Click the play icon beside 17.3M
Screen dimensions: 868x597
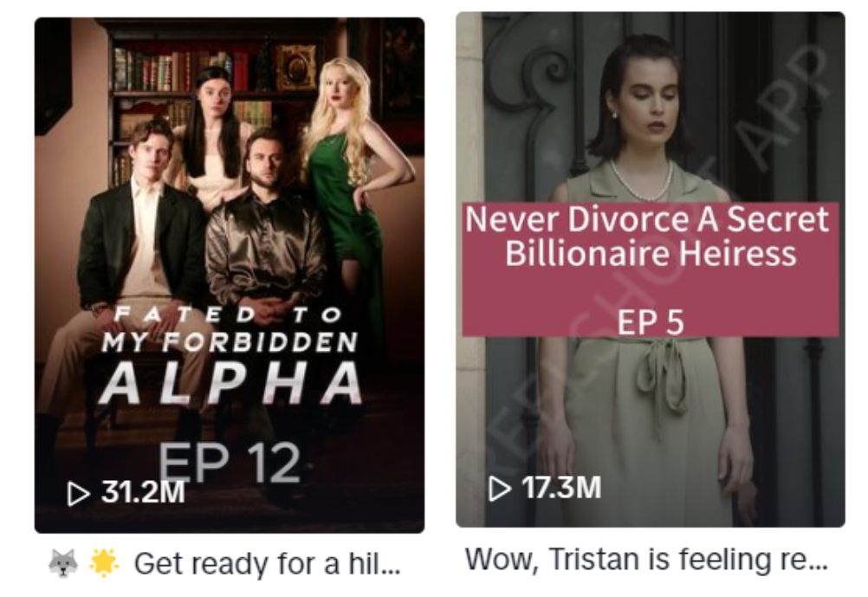coord(499,489)
